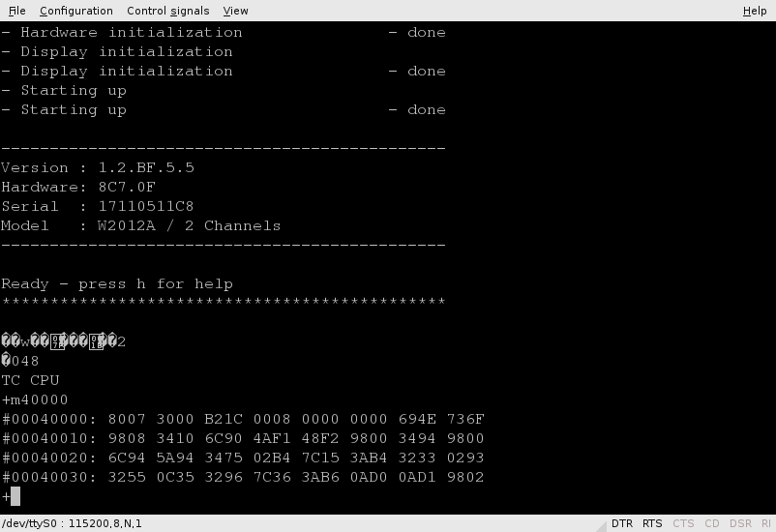The image size is (776, 532).
Task: Click the '#00040010:' memory dump row
Action: pos(243,438)
